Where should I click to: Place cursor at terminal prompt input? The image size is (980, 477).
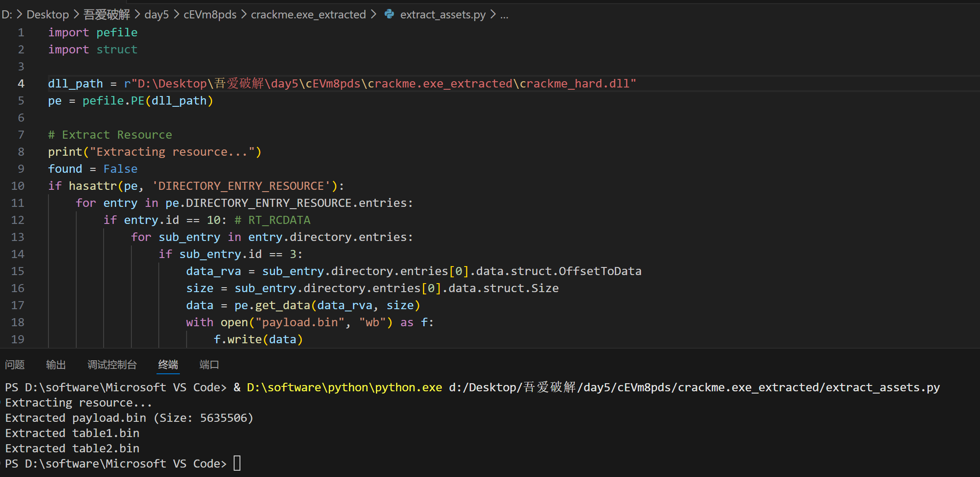click(237, 464)
